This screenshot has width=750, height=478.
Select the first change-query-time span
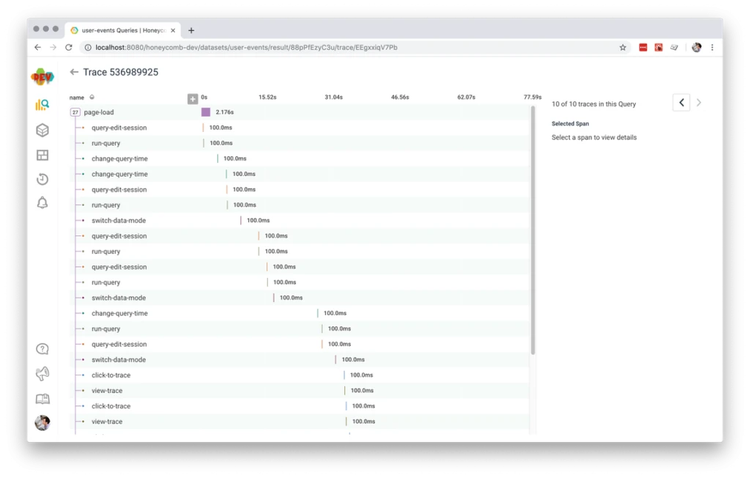click(300, 158)
